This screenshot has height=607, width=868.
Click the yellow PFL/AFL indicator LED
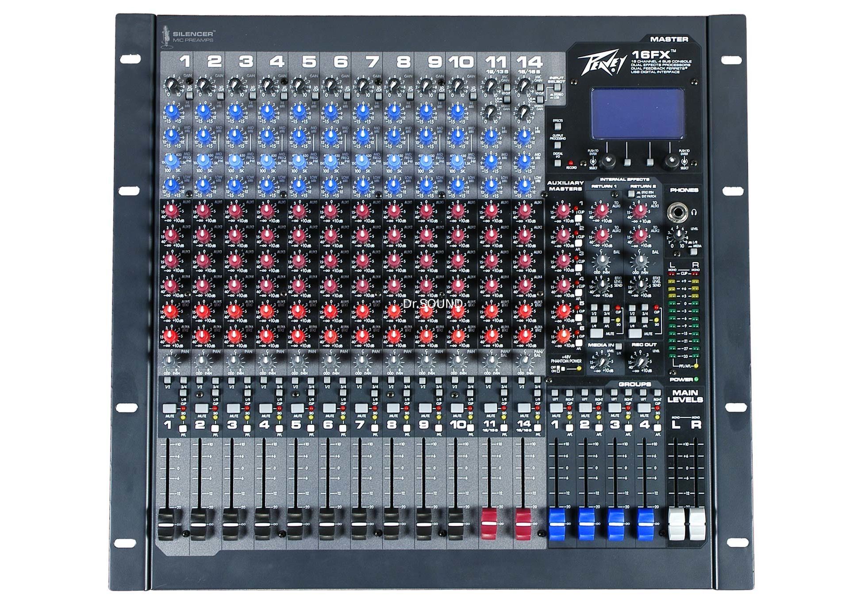tap(696, 366)
